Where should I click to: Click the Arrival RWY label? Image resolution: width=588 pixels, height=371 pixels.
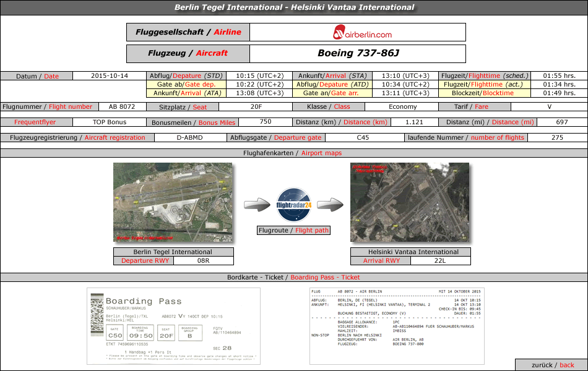pyautogui.click(x=381, y=260)
